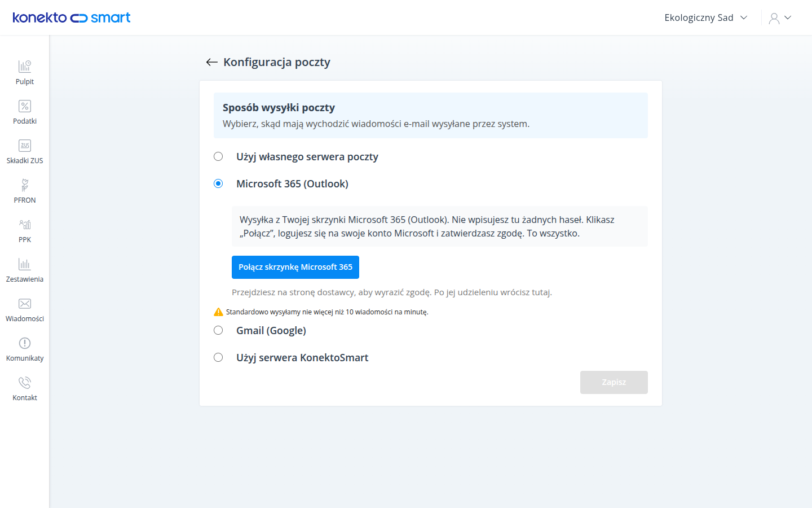Open Komunikaty exclamation icon
The height and width of the screenshot is (508, 812).
click(25, 343)
